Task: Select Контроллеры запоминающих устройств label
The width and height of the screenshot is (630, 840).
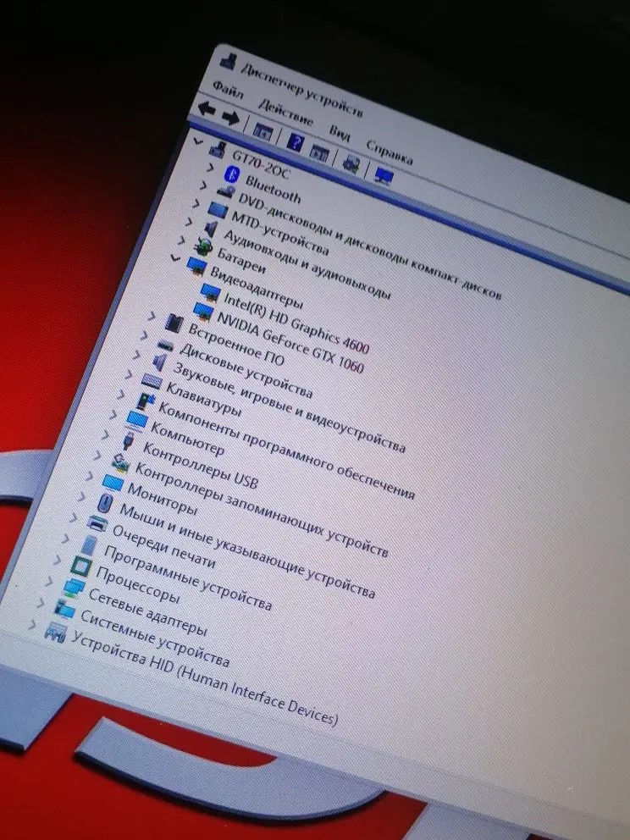Action: [x=261, y=509]
